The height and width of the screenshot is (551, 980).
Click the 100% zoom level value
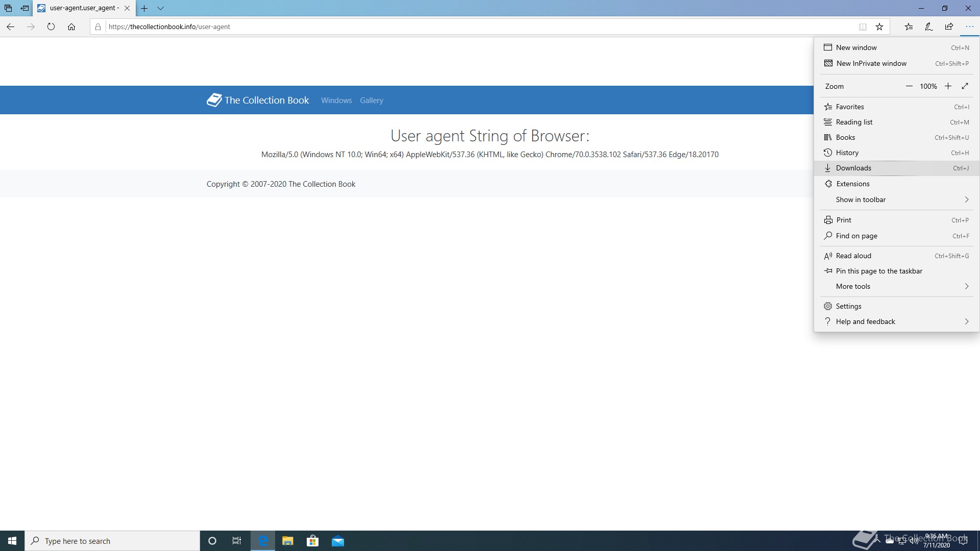point(928,86)
